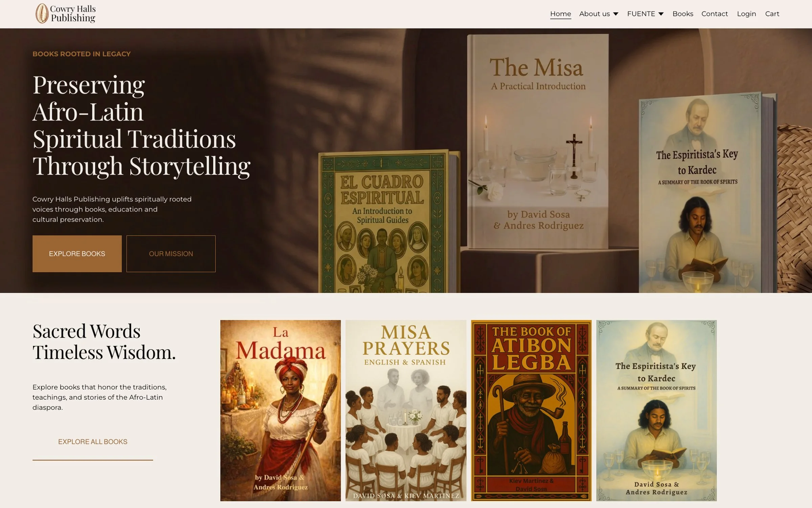Click the Cowry Halls Publishing site name
812x508 pixels.
pos(73,14)
